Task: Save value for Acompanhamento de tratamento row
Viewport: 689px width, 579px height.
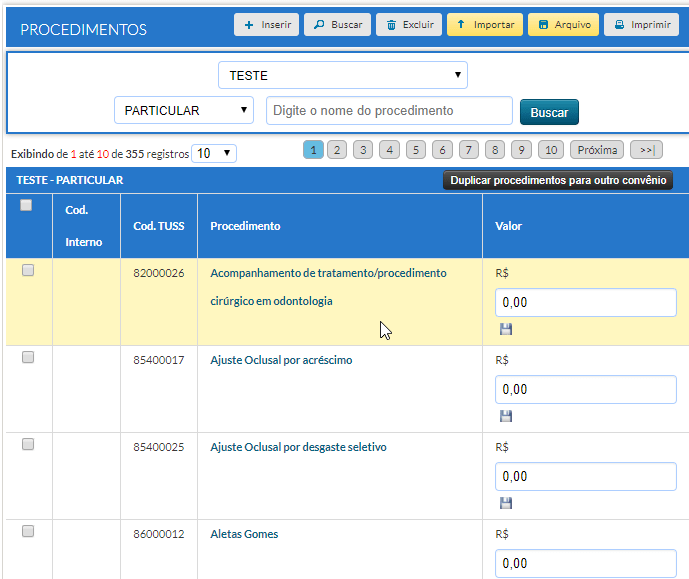Action: coord(506,329)
